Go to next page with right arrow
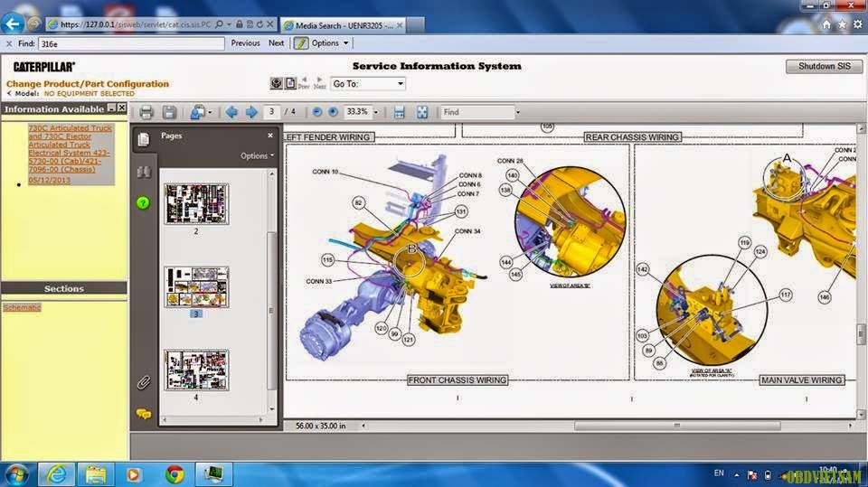 pyautogui.click(x=251, y=112)
